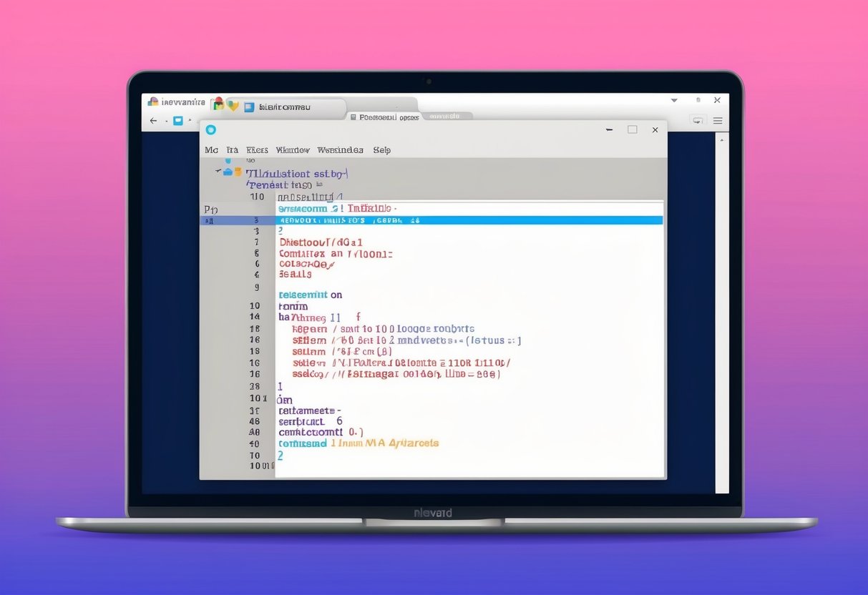Screen dimensions: 868x595
Task: Open the 'Wkndow' menu in the menu bar
Action: 293,150
